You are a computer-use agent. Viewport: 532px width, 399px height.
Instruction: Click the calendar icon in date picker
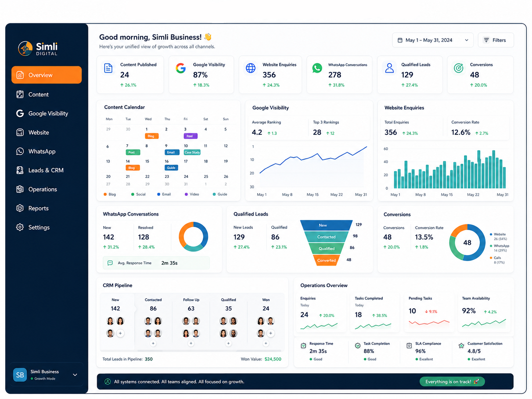[400, 40]
